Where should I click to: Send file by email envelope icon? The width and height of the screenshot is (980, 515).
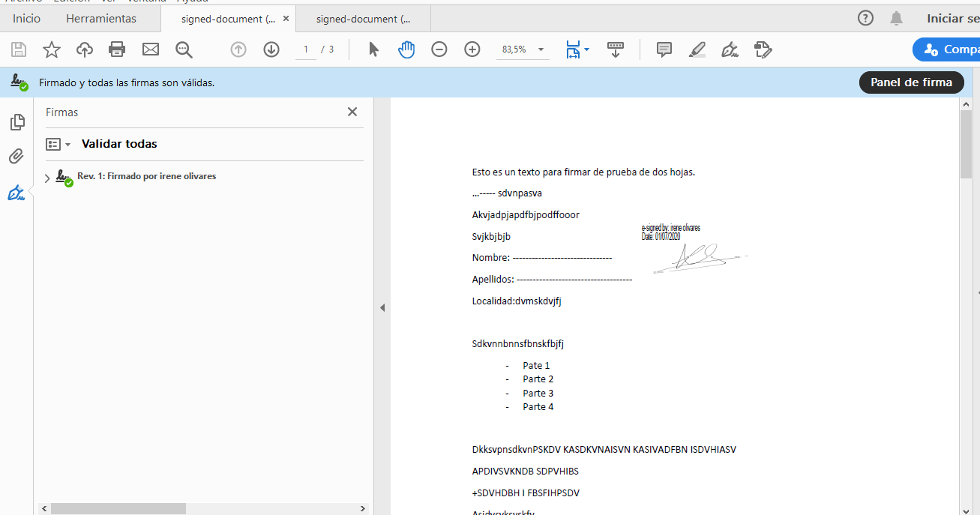pos(151,49)
